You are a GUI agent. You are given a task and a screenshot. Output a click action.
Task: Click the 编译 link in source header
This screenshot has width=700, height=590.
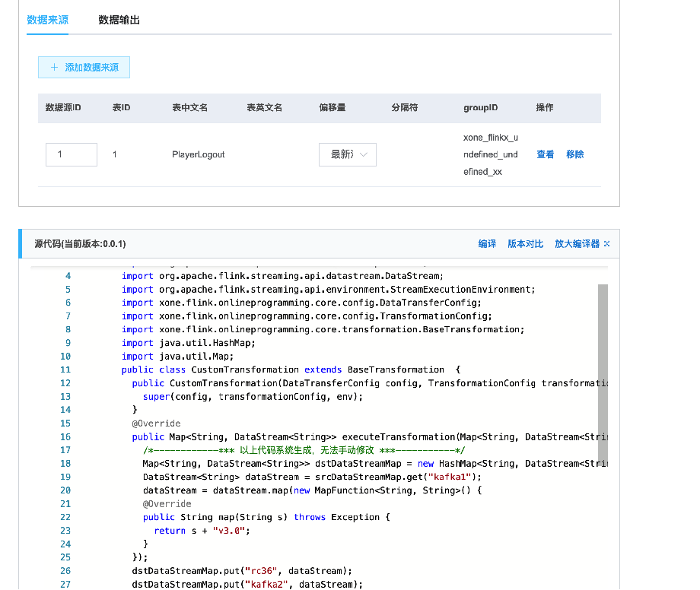pyautogui.click(x=487, y=244)
